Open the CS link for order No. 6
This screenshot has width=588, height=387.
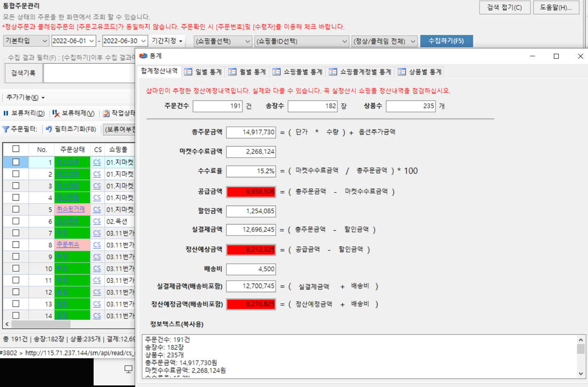[97, 221]
